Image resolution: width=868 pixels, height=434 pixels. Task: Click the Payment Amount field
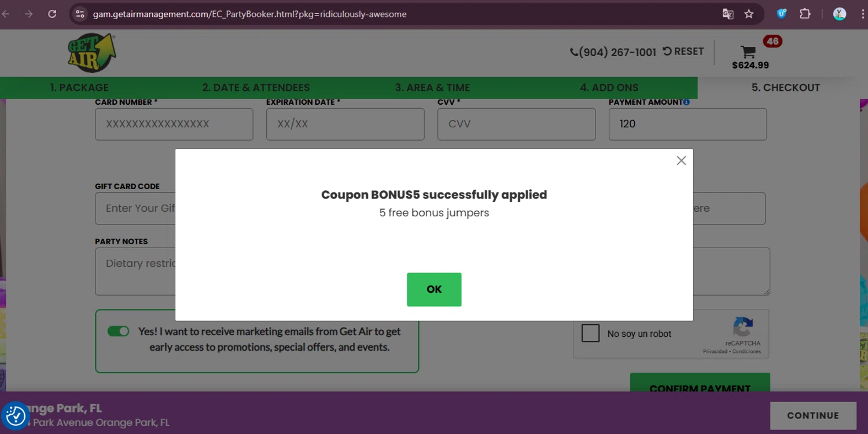[x=688, y=124]
